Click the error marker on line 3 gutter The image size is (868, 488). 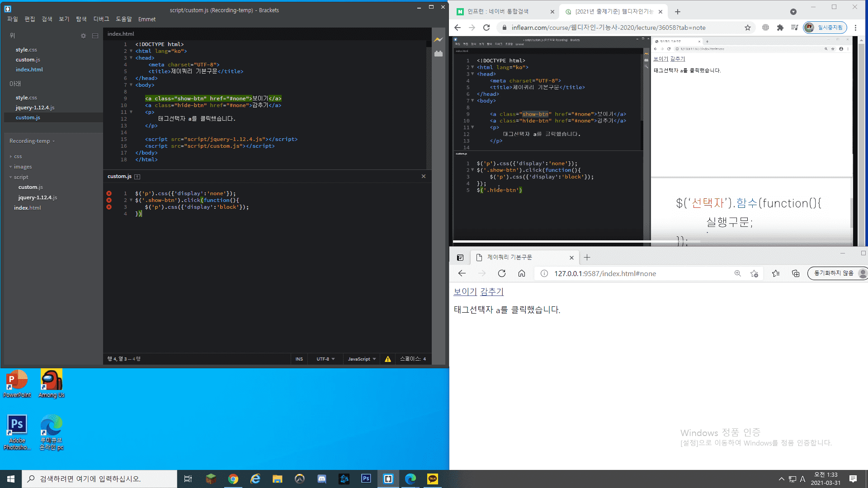tap(109, 207)
